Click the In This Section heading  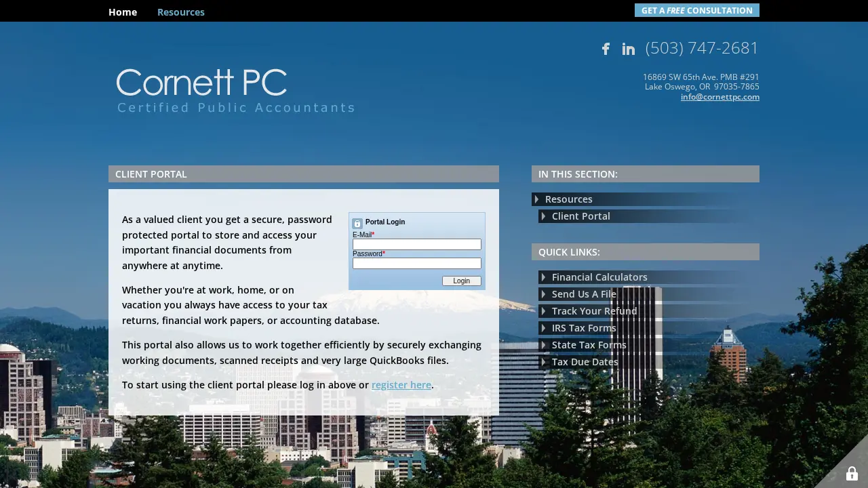646,174
